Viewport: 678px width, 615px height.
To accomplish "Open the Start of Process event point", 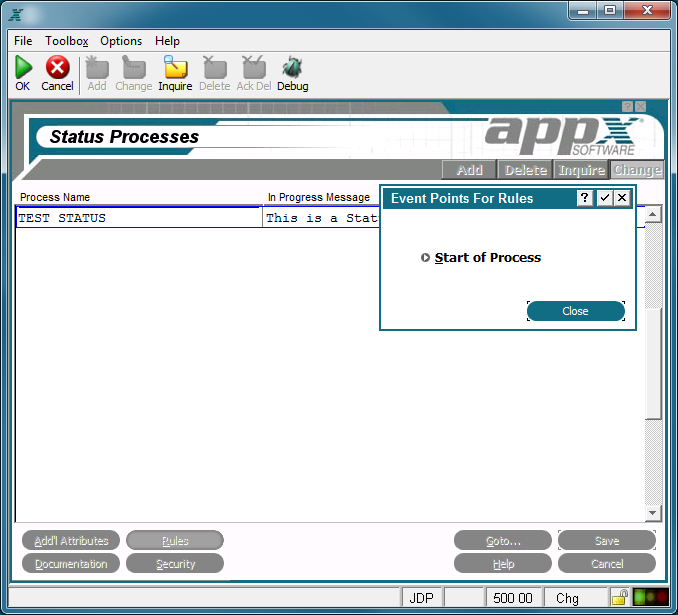I will [x=487, y=257].
